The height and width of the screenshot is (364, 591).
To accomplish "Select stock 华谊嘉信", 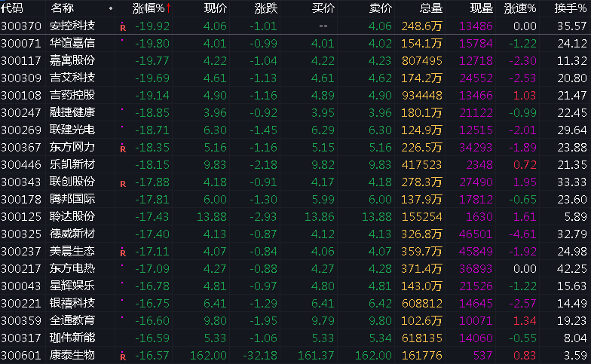I will [72, 43].
